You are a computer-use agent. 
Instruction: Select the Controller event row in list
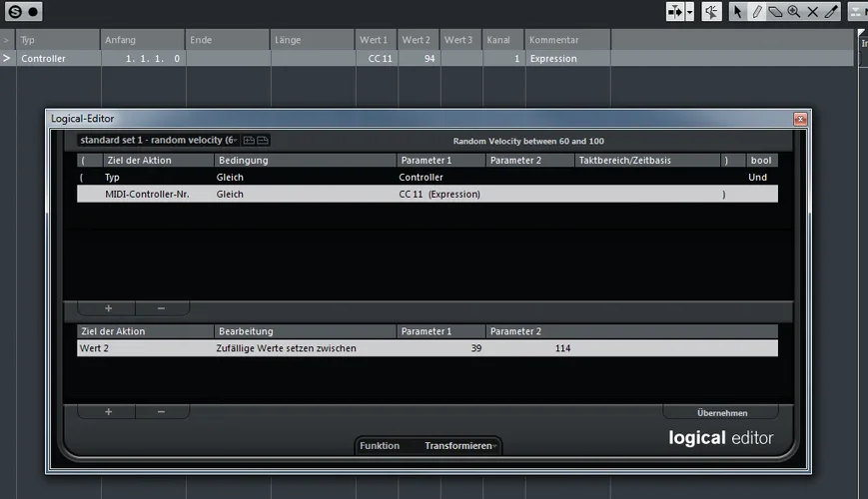click(427, 58)
